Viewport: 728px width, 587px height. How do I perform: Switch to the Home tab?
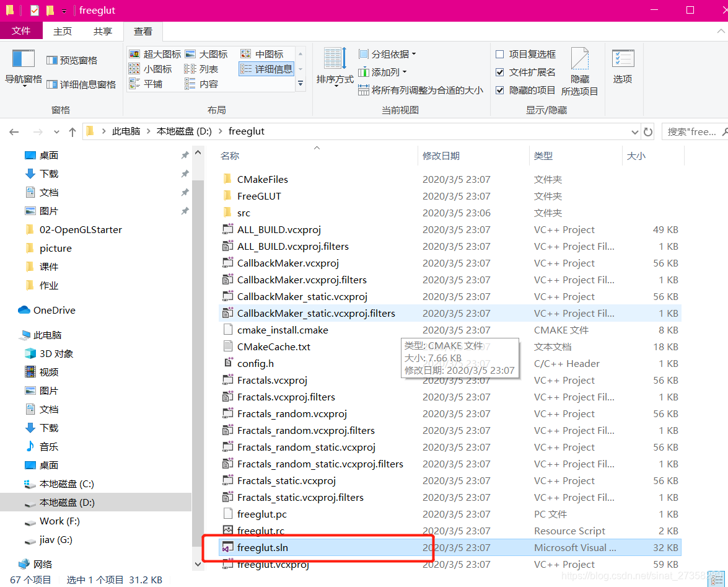(x=62, y=31)
